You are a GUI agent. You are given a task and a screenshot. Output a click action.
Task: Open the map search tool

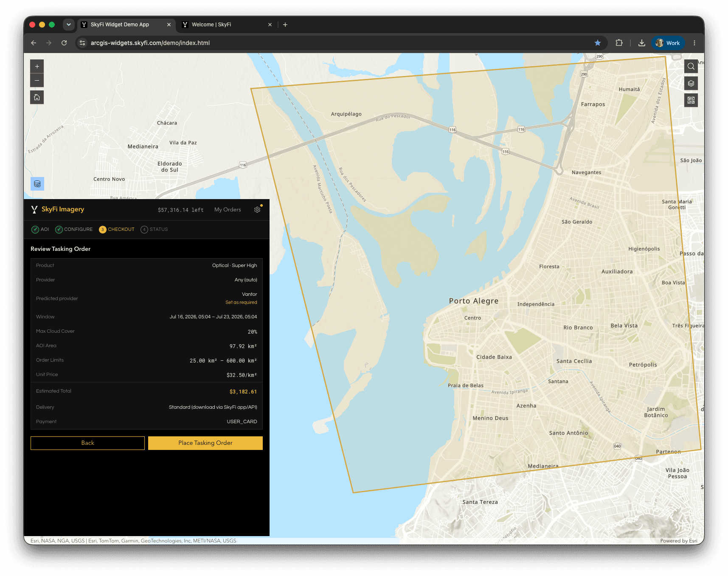click(x=691, y=66)
